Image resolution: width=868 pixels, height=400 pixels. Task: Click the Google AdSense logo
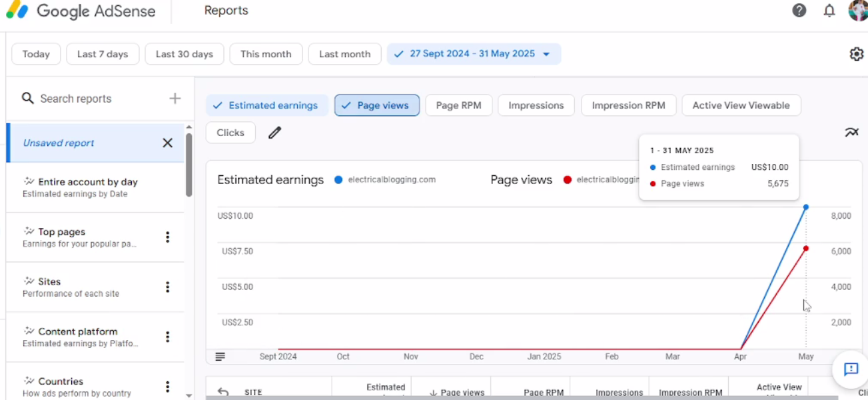(81, 11)
